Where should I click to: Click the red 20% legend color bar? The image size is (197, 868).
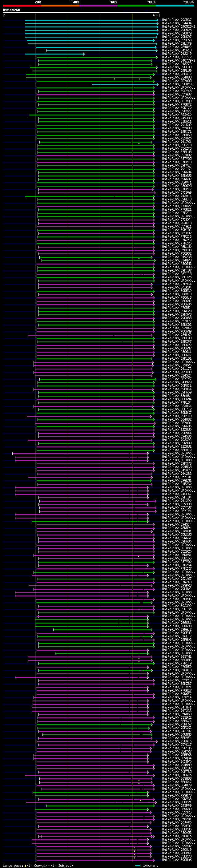pyautogui.click(x=22, y=6)
